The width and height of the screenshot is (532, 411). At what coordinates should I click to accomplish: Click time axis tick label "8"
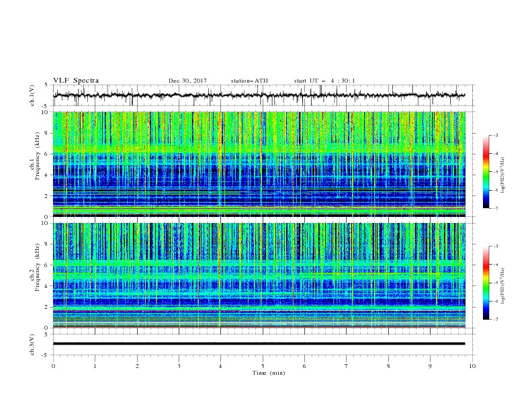[388, 366]
